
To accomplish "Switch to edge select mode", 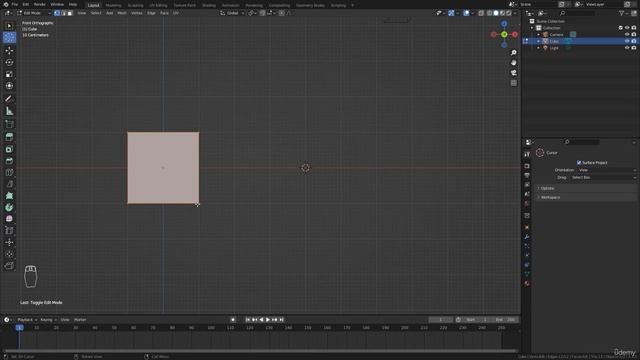I will point(63,13).
